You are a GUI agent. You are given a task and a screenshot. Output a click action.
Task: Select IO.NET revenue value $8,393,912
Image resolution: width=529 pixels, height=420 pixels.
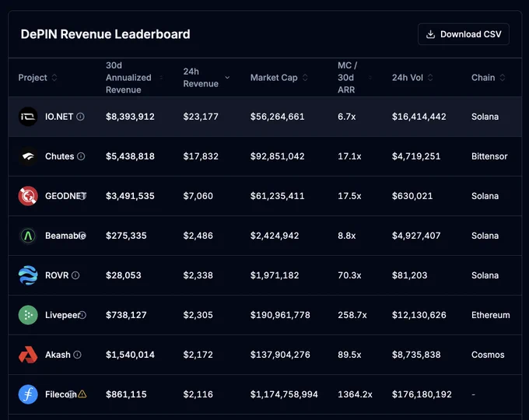click(130, 117)
